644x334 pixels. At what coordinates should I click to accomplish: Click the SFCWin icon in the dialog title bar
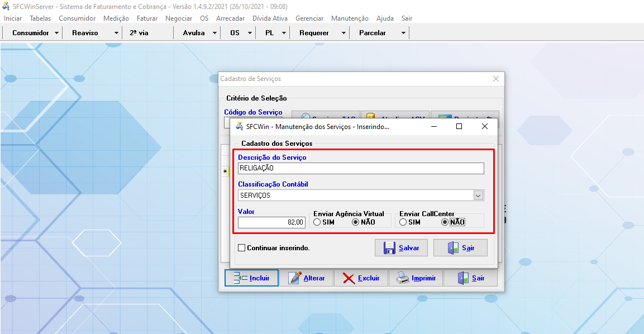coord(240,126)
